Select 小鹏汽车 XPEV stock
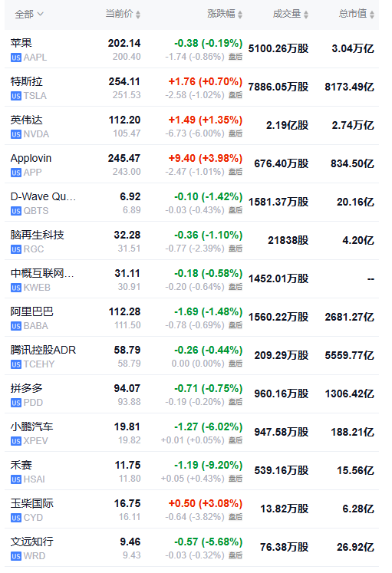Image resolution: width=392 pixels, height=573 pixels. 192,433
